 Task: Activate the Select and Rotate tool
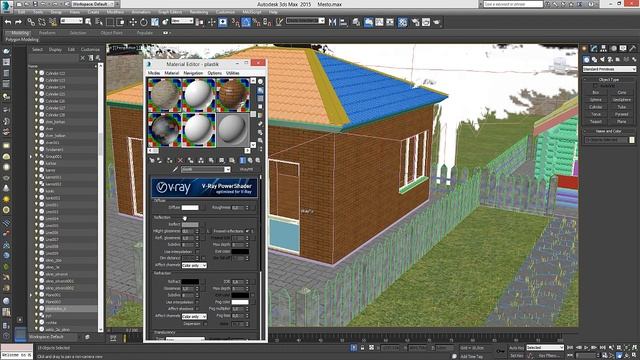click(x=144, y=22)
